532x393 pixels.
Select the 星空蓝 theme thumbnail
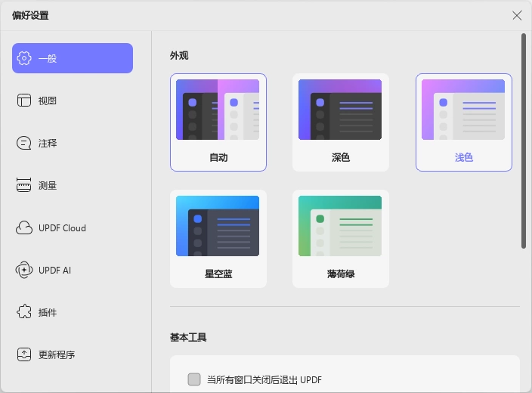point(218,226)
